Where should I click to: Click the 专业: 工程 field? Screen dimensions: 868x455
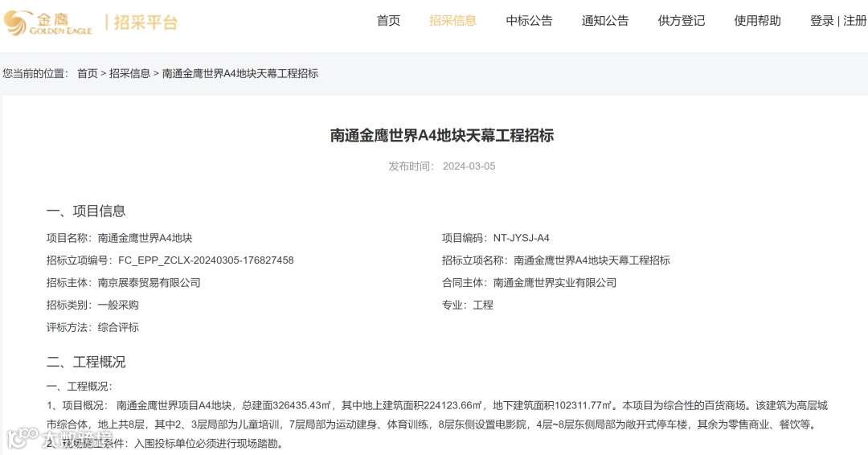click(467, 305)
